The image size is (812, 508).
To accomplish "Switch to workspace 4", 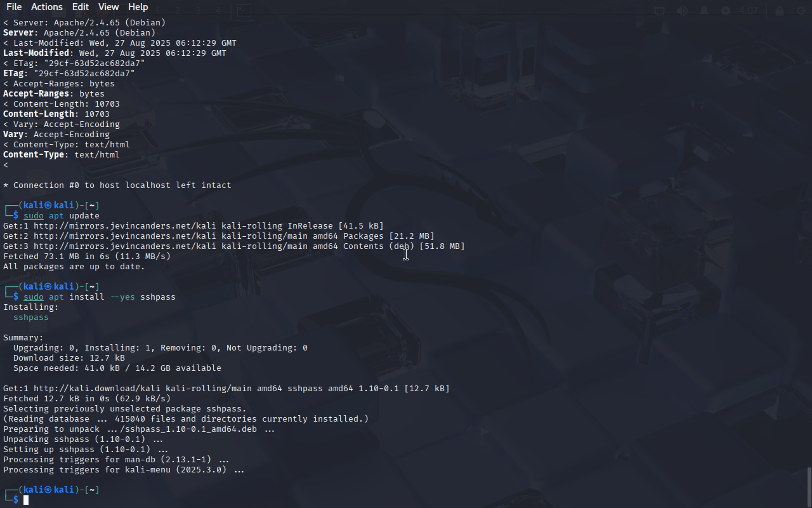I will pyautogui.click(x=218, y=11).
